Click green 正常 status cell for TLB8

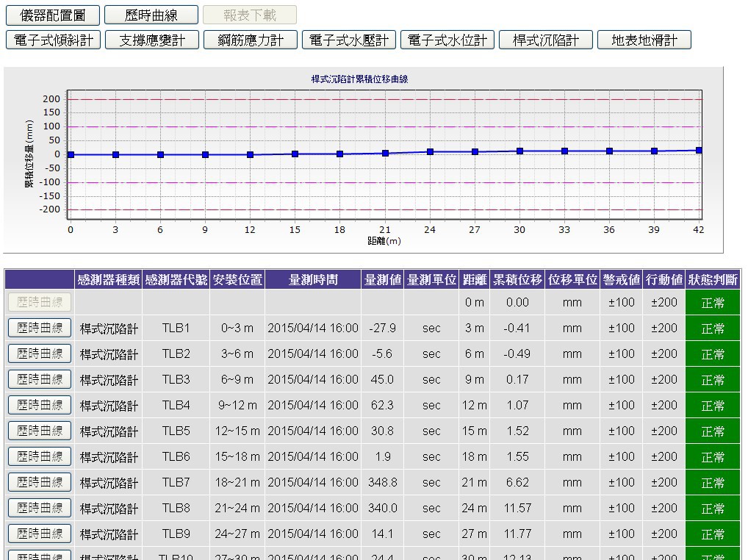coord(713,509)
